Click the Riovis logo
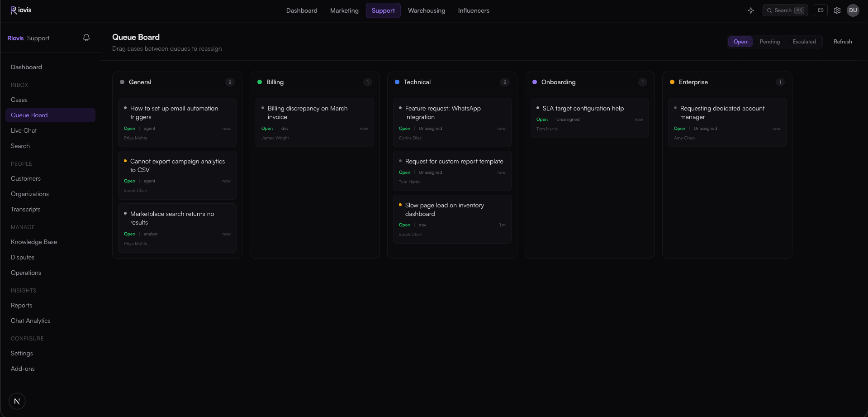868x417 pixels. (x=21, y=10)
